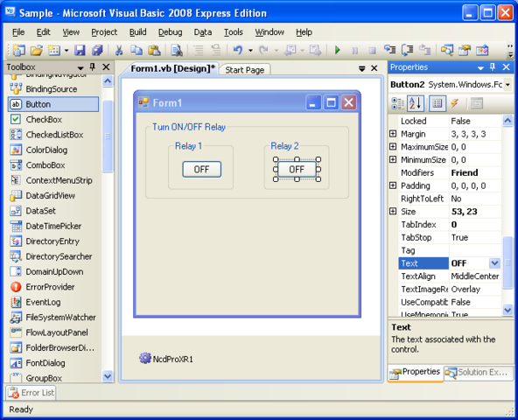Select the ColorDialog tool in Toolbox
518x420 pixels.
tap(53, 150)
